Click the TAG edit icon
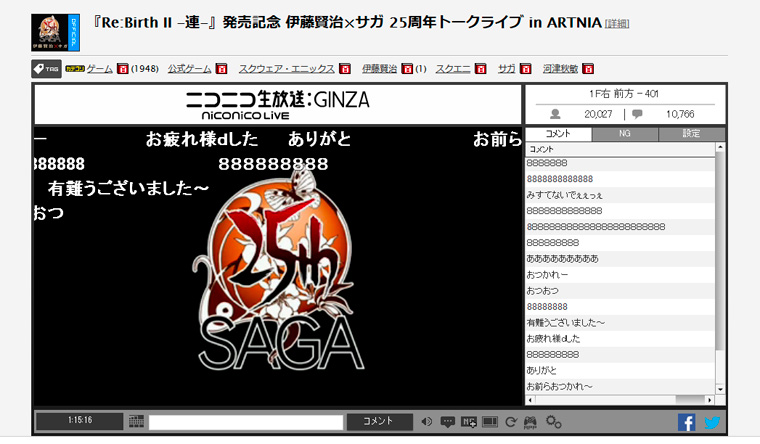The width and height of the screenshot is (760, 444). [47, 69]
